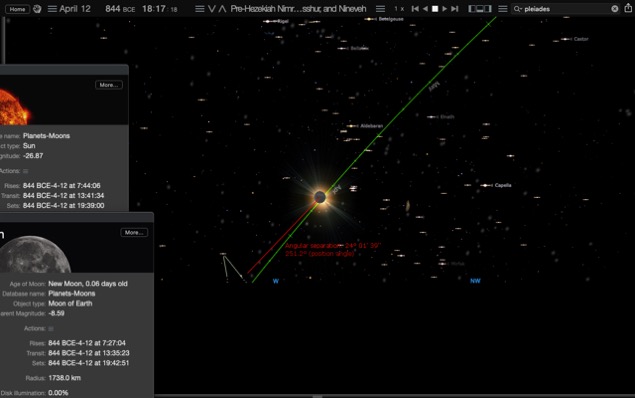The width and height of the screenshot is (636, 398).
Task: Toggle the bottom pane
Action: 480,9
